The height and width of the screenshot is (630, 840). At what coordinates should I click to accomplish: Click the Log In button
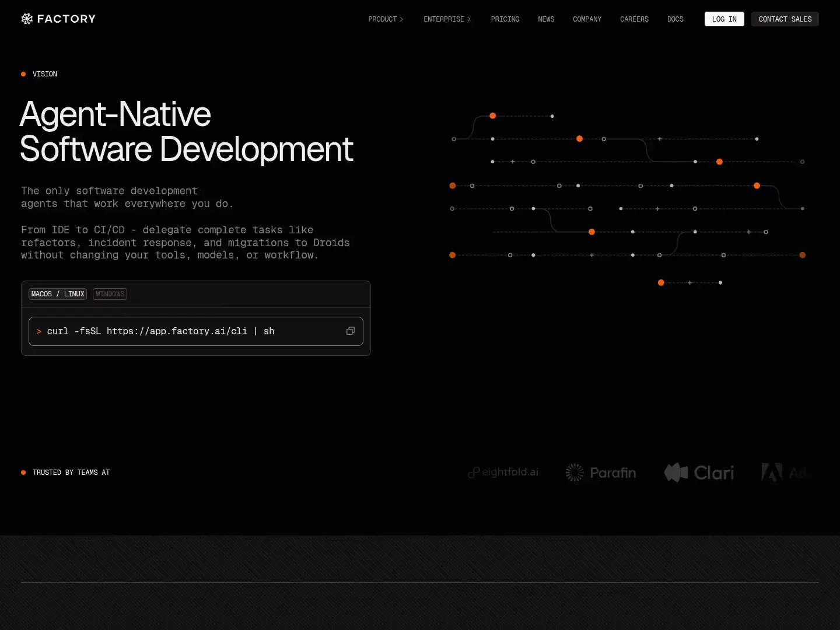point(724,19)
